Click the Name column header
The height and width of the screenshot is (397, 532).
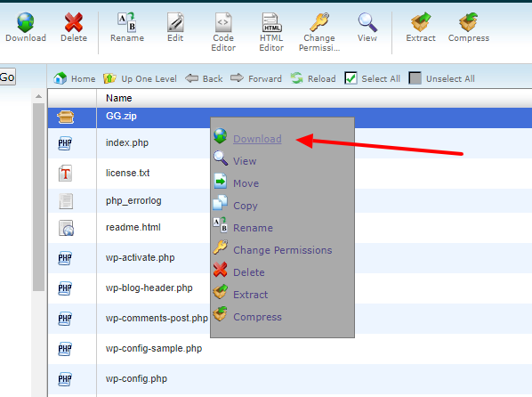pyautogui.click(x=118, y=98)
